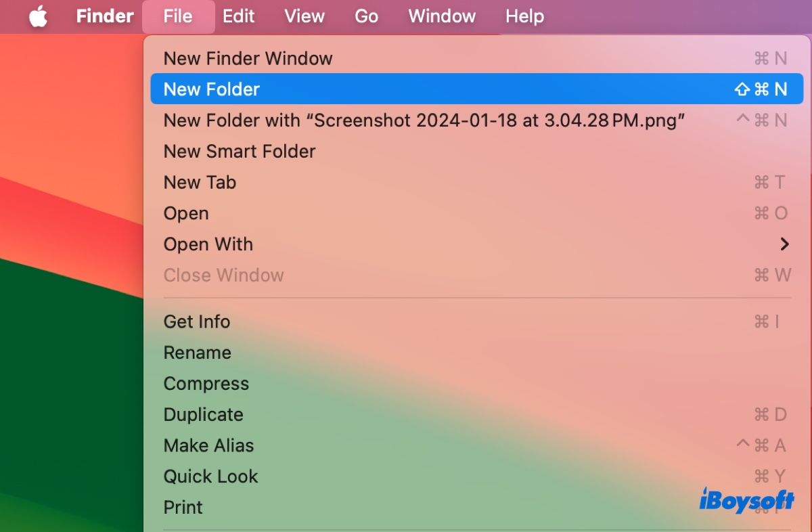Select Get Info
Viewport: 812px width, 532px height.
[196, 322]
